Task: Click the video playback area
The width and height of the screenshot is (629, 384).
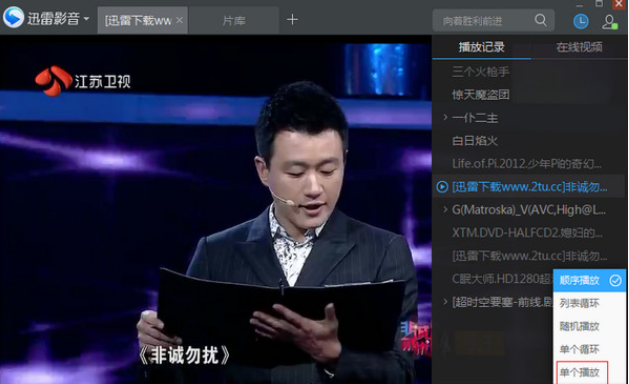Action: click(x=216, y=209)
